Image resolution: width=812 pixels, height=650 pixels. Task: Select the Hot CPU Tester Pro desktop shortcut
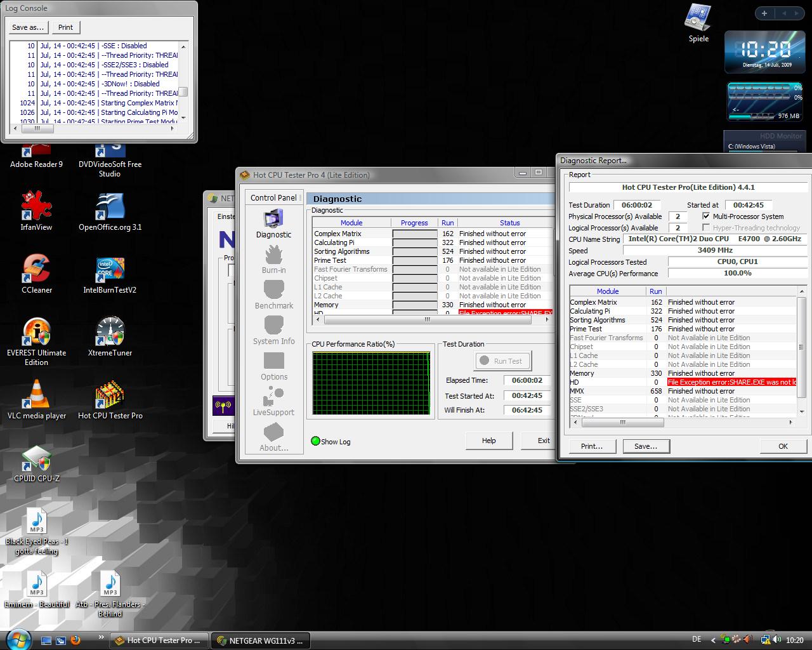point(110,399)
